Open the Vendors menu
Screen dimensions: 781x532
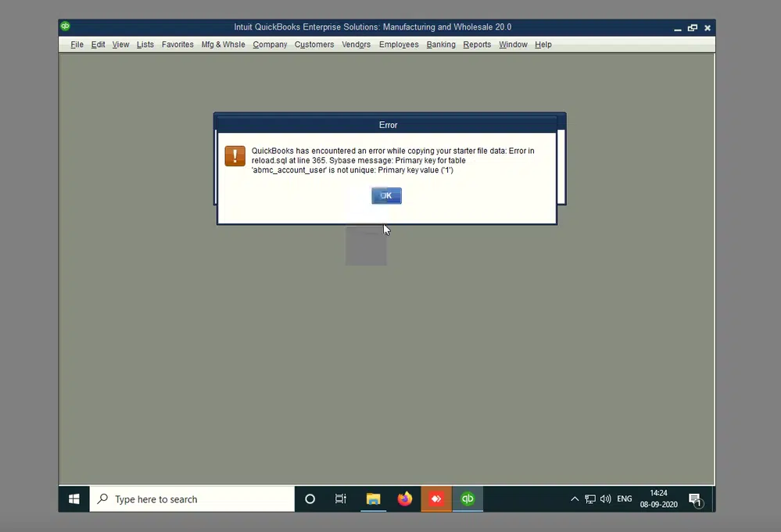coord(356,45)
